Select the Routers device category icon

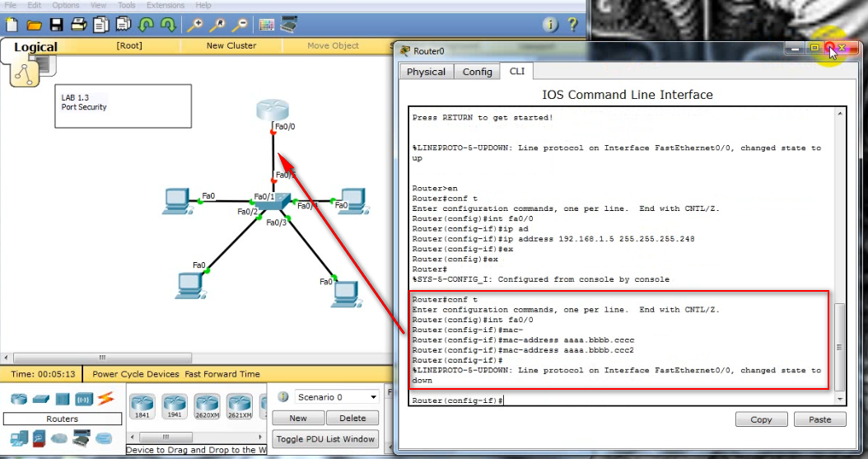pos(19,399)
